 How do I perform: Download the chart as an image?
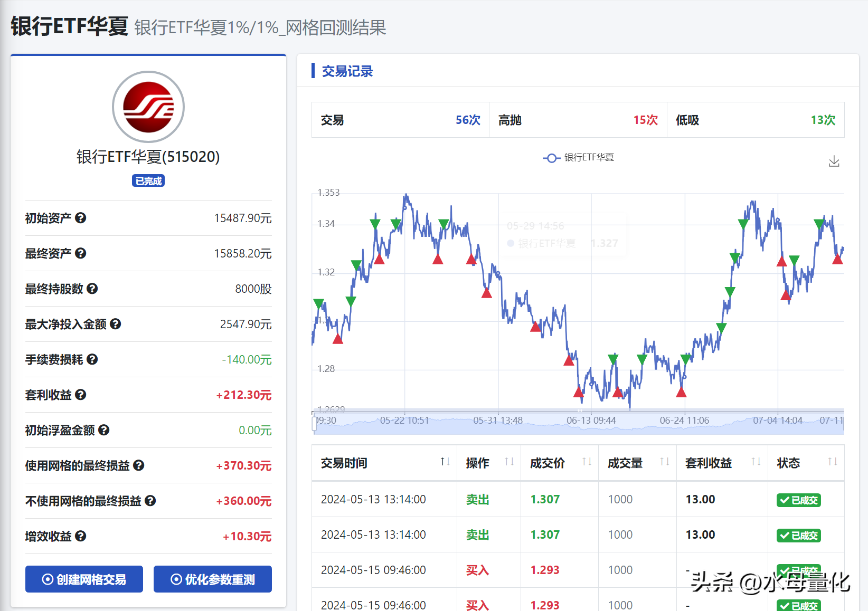[x=834, y=161]
